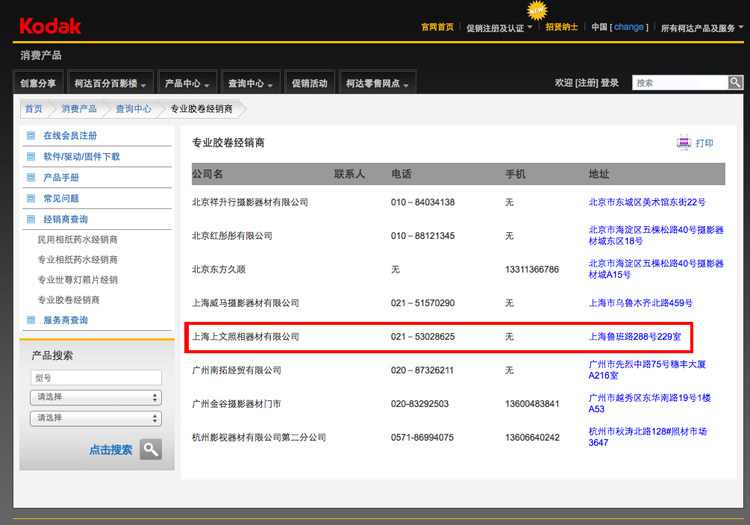Click the icon beside 常见问题
This screenshot has width=750, height=525.
click(x=31, y=198)
